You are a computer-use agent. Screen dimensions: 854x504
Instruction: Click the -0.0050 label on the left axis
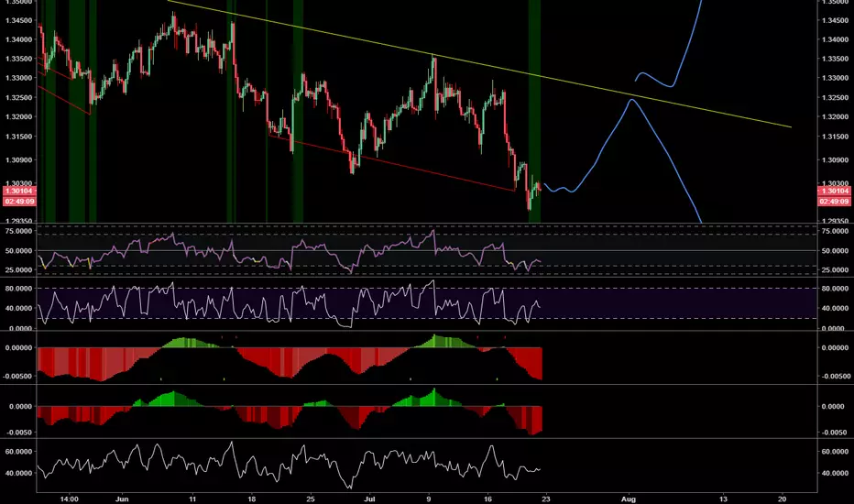coord(20,433)
